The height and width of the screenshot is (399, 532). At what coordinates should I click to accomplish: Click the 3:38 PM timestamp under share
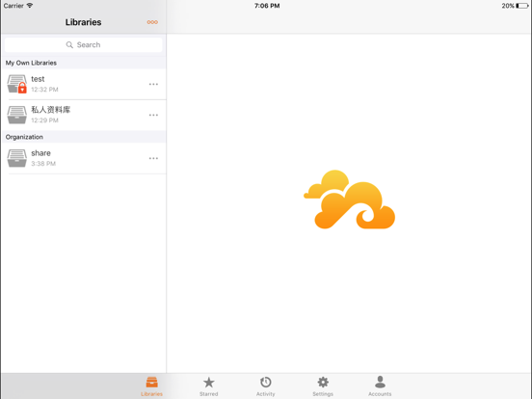pyautogui.click(x=43, y=164)
